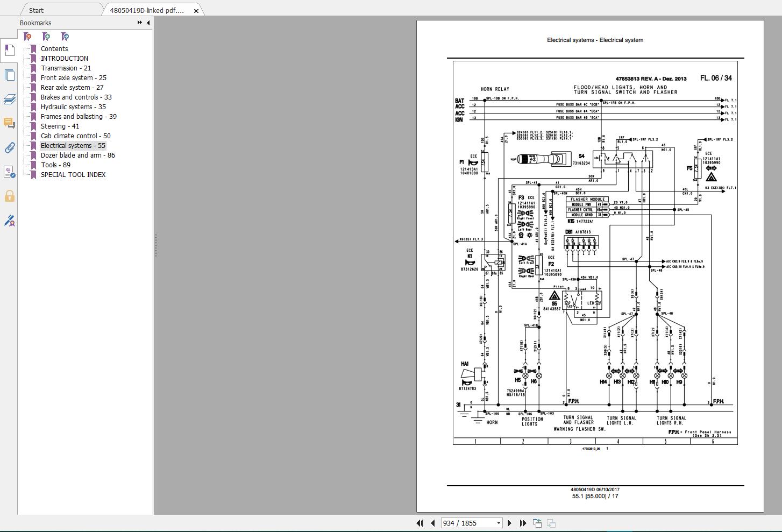Open Rear axle system - 27 bookmark
782x532 pixels.
pyautogui.click(x=72, y=87)
